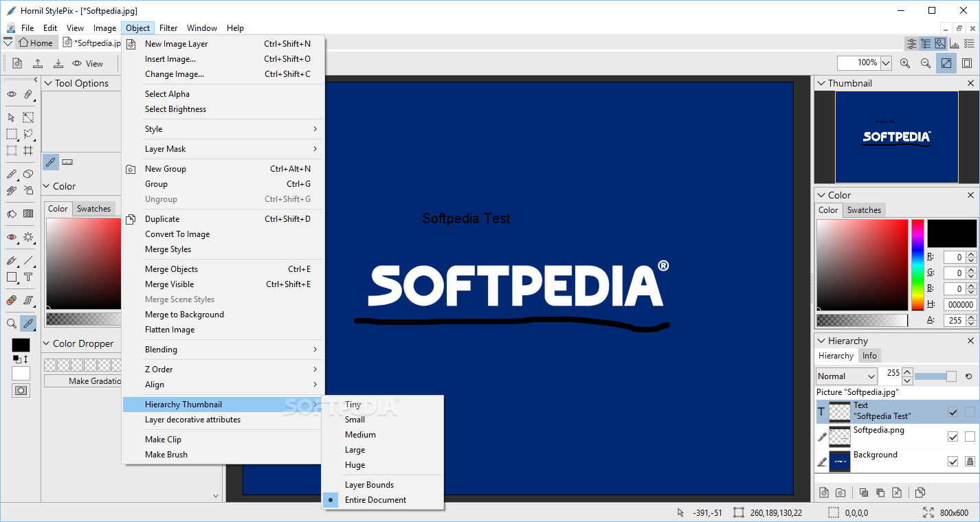Click the hex color H input field
The image size is (980, 522).
pyautogui.click(x=960, y=304)
